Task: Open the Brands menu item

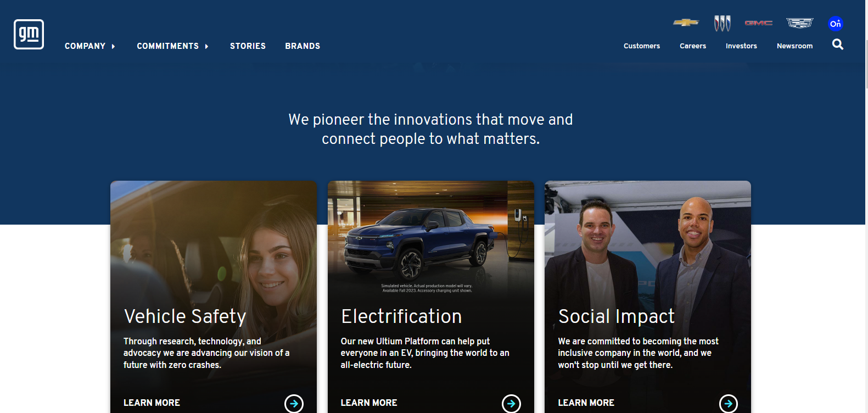Action: [303, 46]
